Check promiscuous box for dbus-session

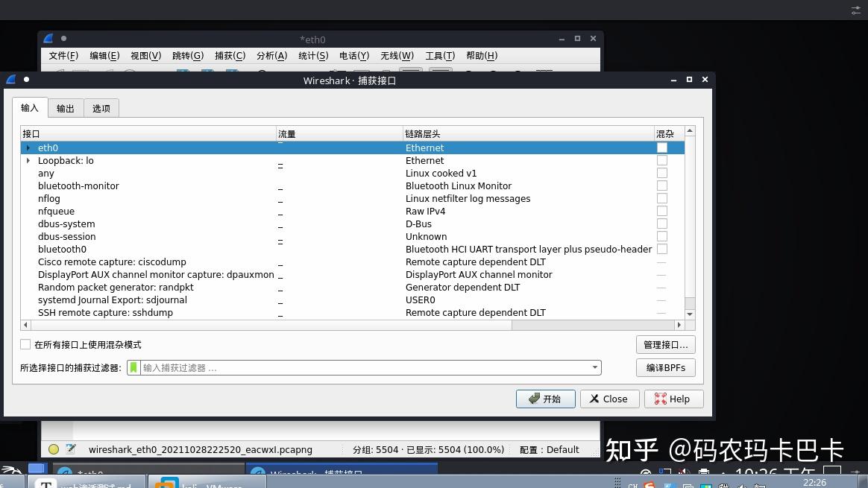(x=662, y=237)
